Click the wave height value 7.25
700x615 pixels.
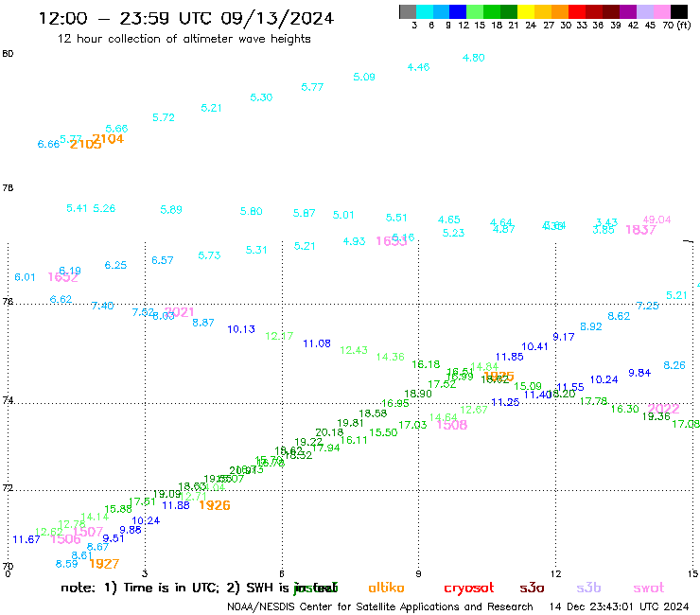tap(647, 306)
